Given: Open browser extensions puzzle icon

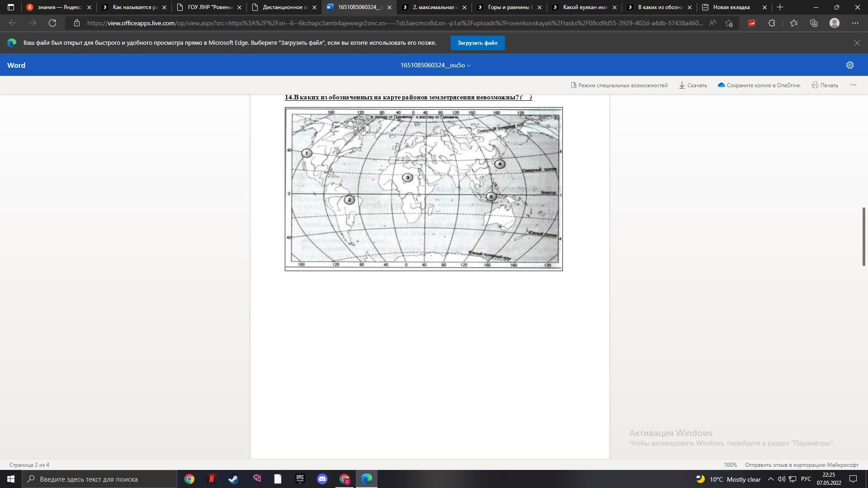Looking at the screenshot, I should click(x=772, y=23).
